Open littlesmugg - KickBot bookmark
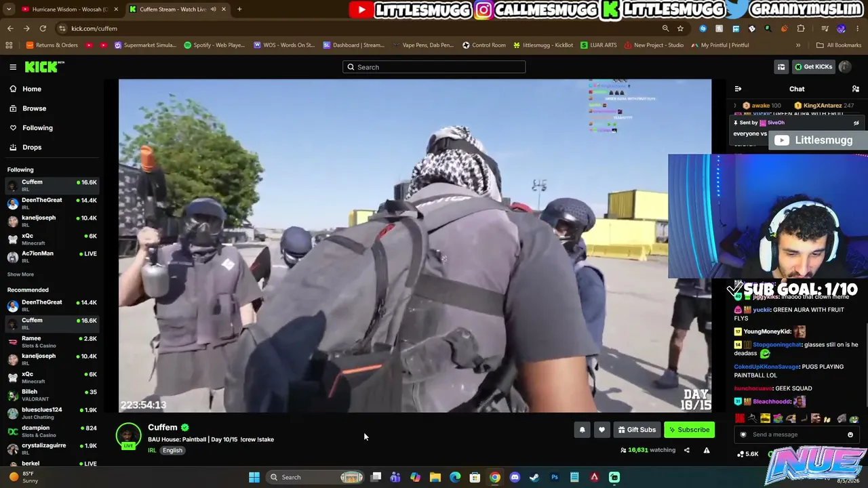The width and height of the screenshot is (868, 488). [543, 45]
